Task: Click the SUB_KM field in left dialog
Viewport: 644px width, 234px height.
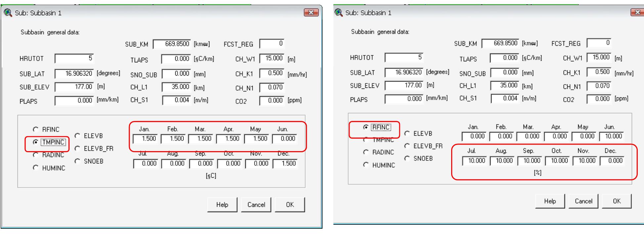Action: click(x=172, y=44)
